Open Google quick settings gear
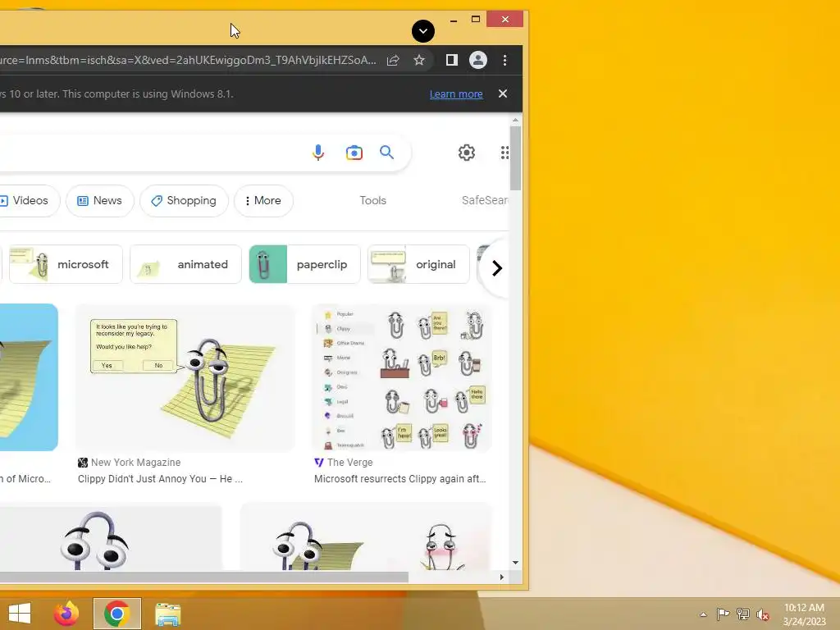This screenshot has height=630, width=840. pos(466,153)
